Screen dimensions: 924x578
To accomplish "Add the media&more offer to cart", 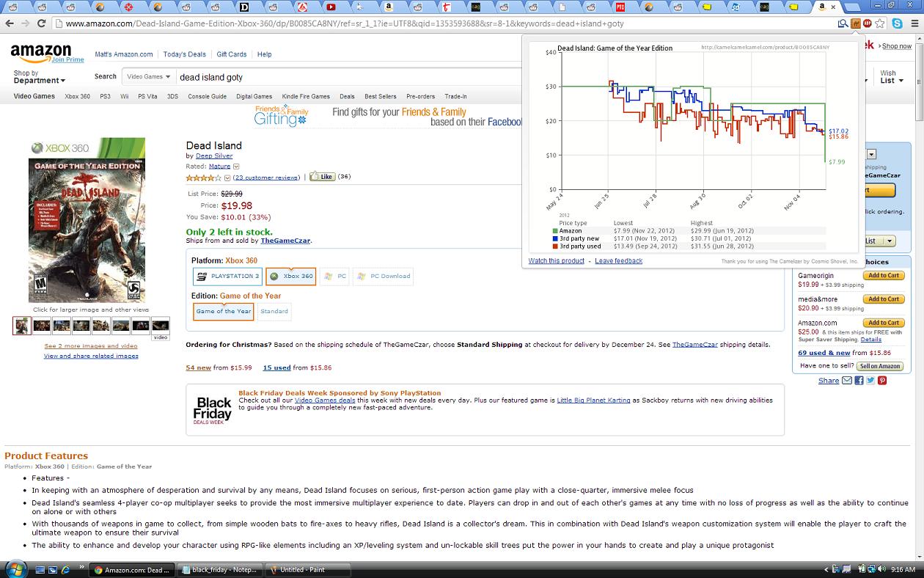I will [883, 299].
